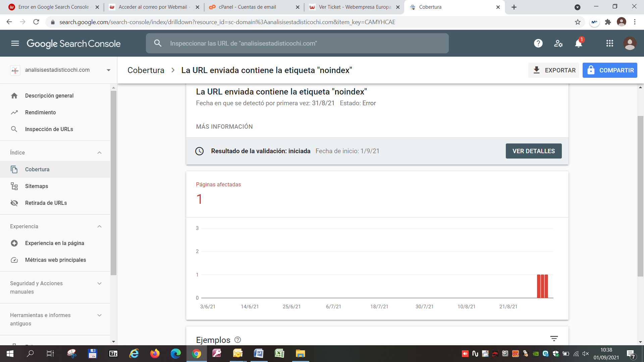The image size is (644, 362).
Task: Collapse the Índice section
Action: click(x=99, y=153)
